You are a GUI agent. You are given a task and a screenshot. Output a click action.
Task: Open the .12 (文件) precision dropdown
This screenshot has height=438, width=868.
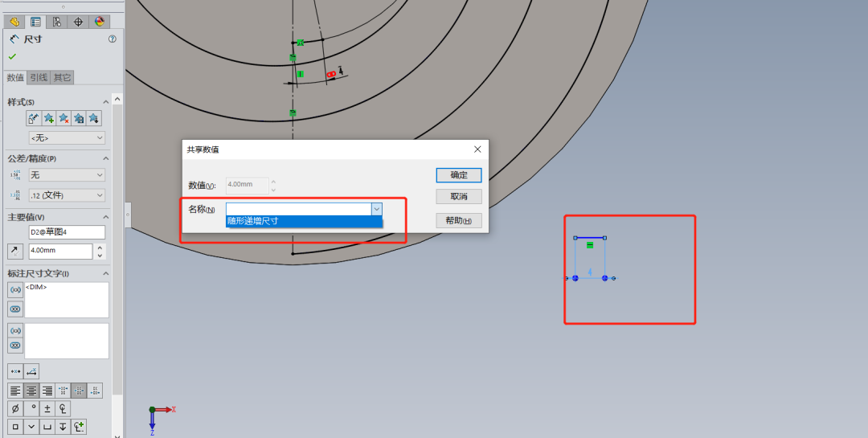[x=67, y=195]
